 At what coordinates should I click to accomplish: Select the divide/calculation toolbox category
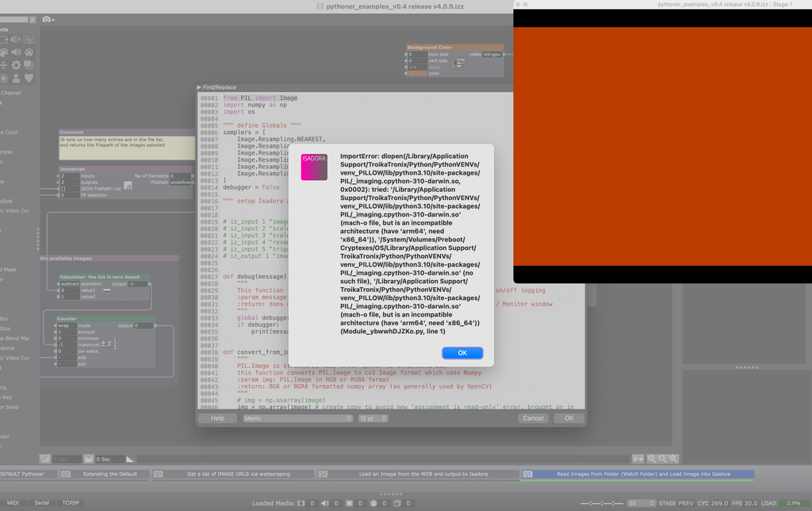pos(4,65)
